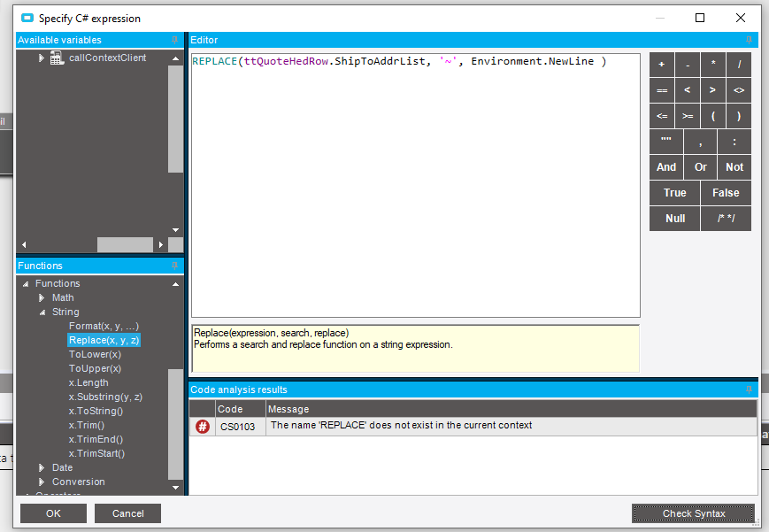The width and height of the screenshot is (769, 532).
Task: Select the CS0103 error row message
Action: [x=401, y=426]
